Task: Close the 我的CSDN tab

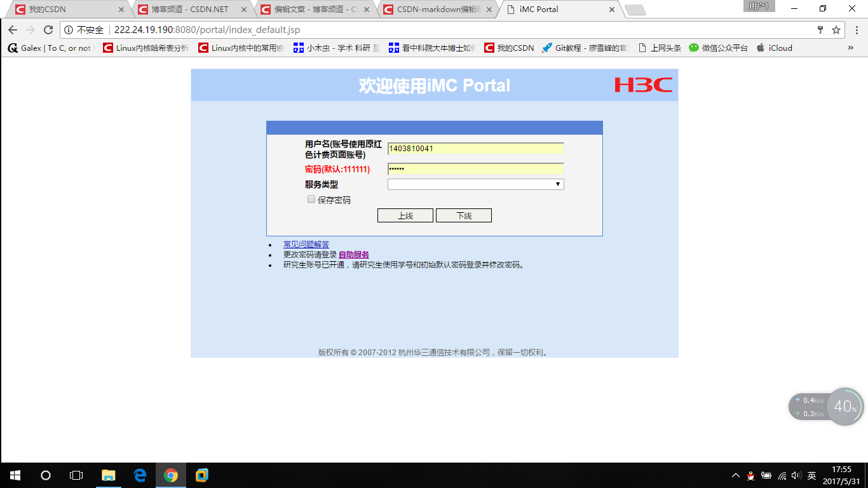Action: [x=121, y=10]
